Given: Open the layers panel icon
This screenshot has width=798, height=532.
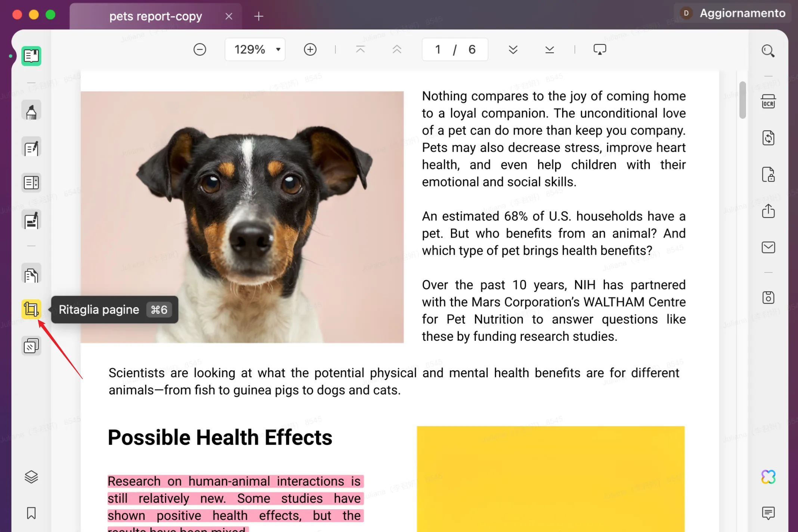Looking at the screenshot, I should (x=31, y=477).
